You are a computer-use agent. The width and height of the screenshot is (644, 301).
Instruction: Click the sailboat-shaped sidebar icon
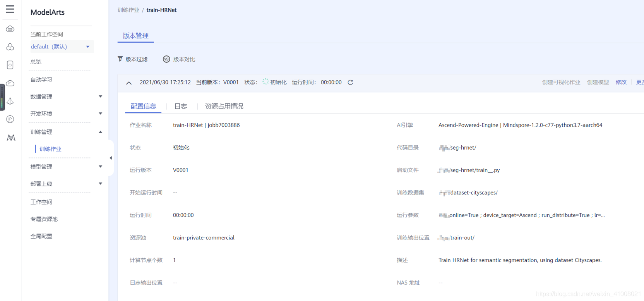click(x=10, y=101)
